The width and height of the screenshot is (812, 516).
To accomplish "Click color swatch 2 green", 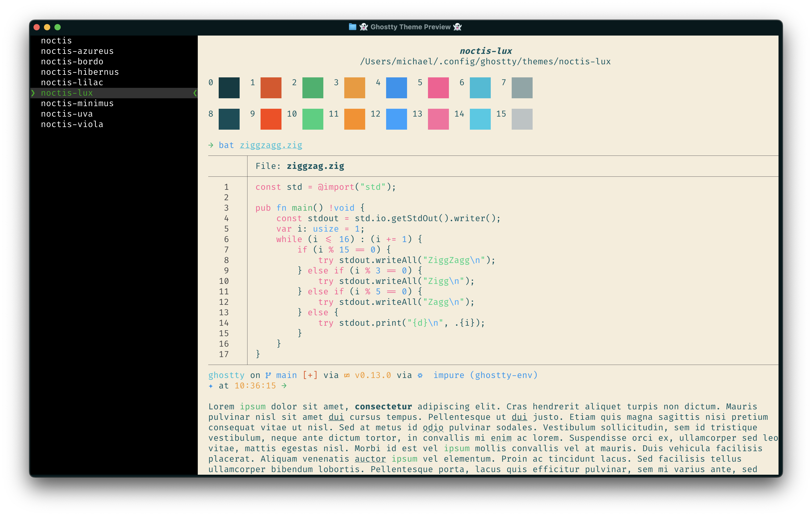I will (x=313, y=88).
